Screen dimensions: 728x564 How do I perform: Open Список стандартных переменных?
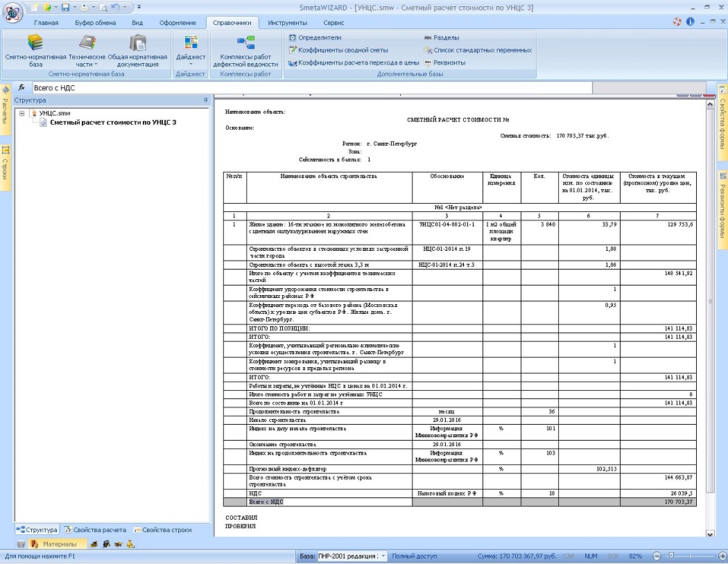pyautogui.click(x=478, y=50)
